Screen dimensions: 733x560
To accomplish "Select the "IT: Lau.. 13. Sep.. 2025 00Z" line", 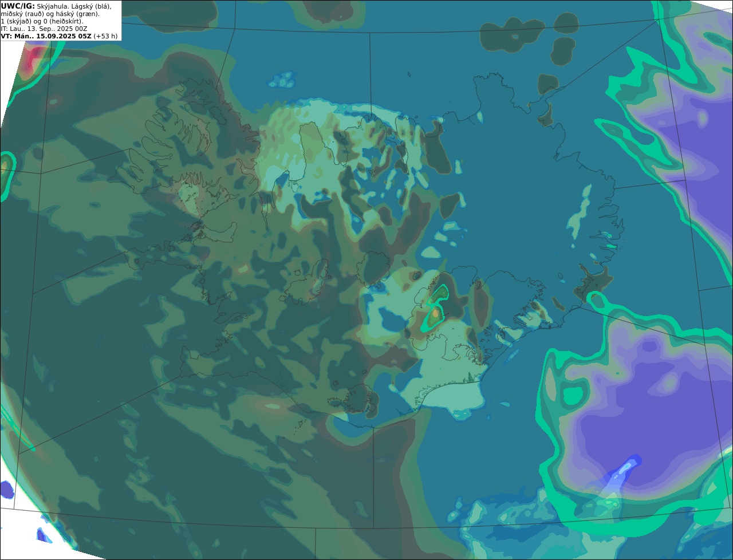I will [x=44, y=28].
